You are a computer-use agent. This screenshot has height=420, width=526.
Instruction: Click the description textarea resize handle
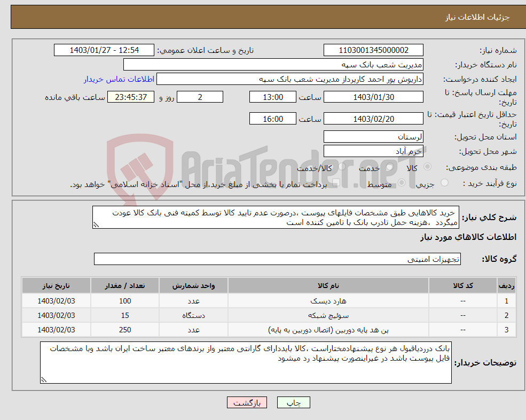click(x=96, y=225)
